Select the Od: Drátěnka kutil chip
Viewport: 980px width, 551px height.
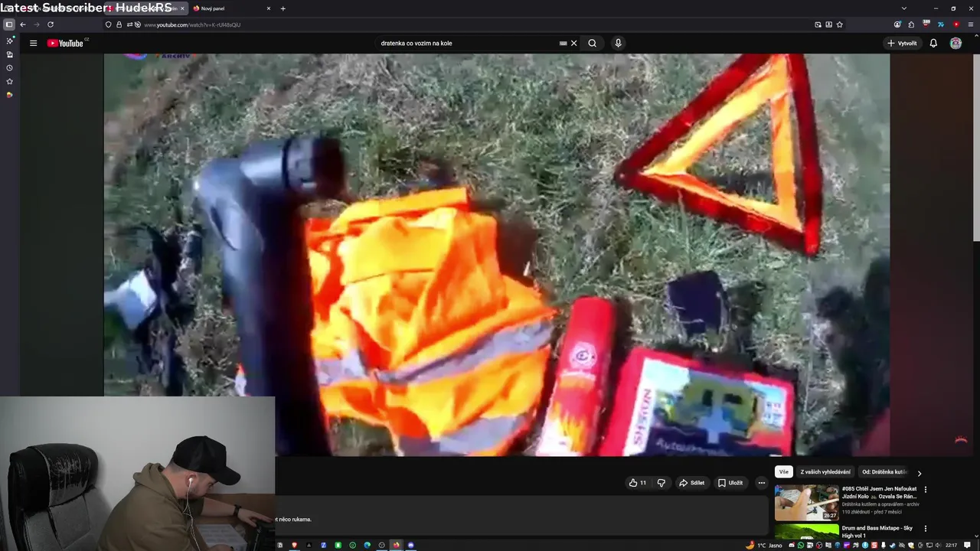884,472
